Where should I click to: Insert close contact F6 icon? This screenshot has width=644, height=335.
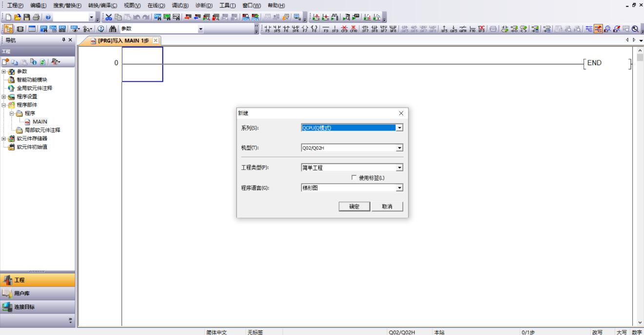(x=286, y=29)
